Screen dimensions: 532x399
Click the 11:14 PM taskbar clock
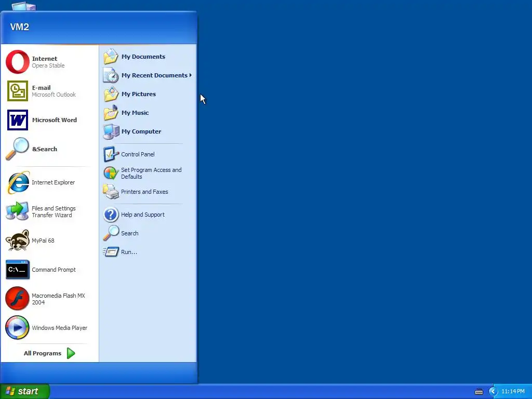[513, 392]
